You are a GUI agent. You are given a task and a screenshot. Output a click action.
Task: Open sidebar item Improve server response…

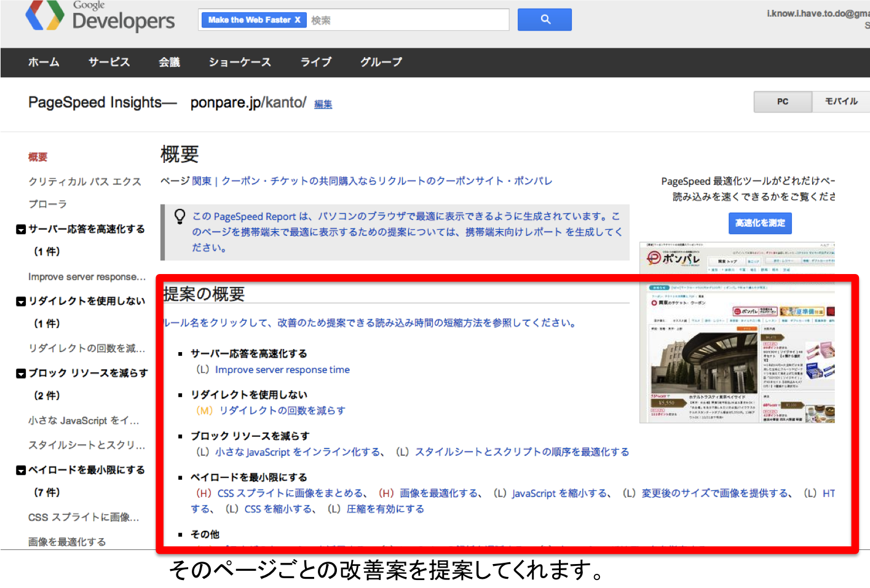pos(87,277)
